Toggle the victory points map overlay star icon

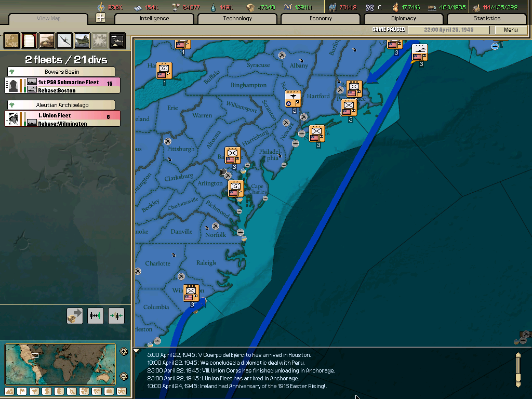point(121,391)
